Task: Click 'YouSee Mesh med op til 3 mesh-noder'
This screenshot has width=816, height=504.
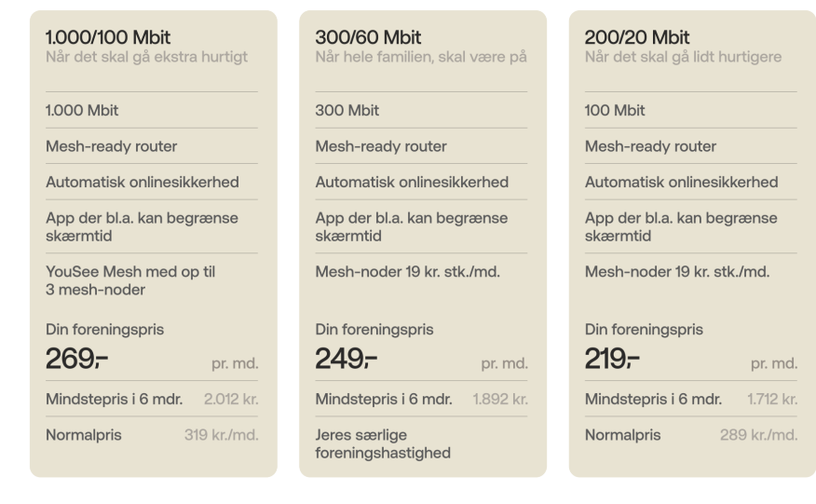Action: [x=130, y=280]
